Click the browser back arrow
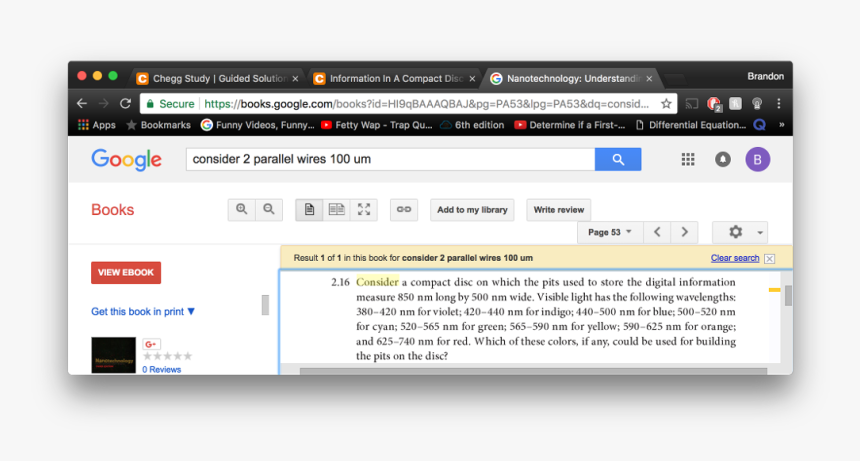Viewport: 860px width, 461px height. [x=82, y=103]
